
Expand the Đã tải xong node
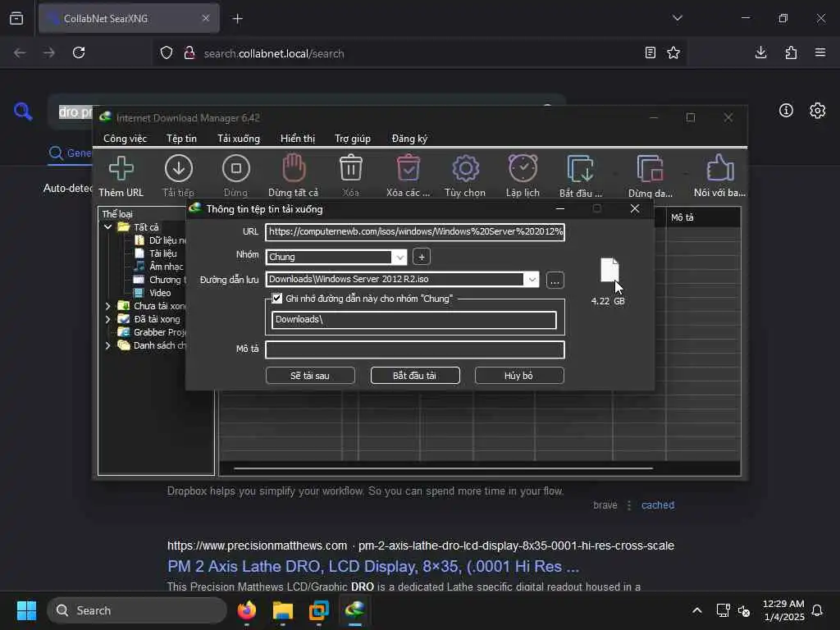(x=107, y=319)
